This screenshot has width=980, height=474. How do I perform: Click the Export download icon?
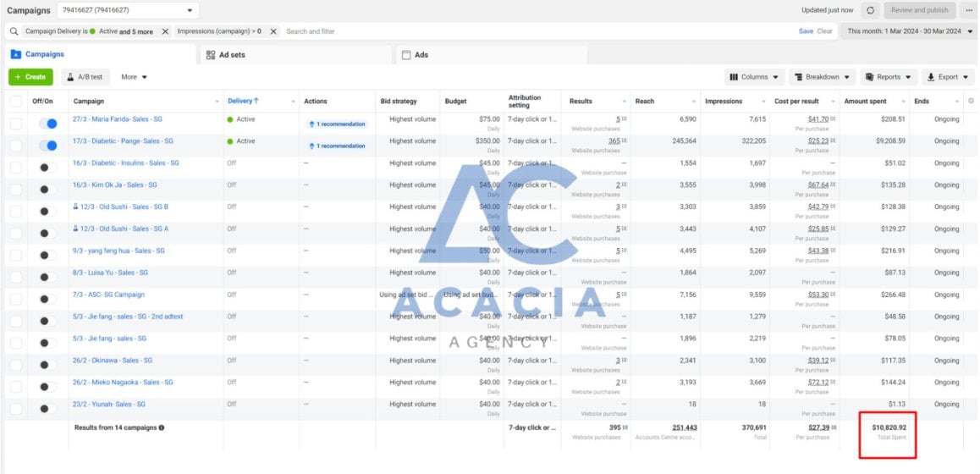[x=931, y=77]
